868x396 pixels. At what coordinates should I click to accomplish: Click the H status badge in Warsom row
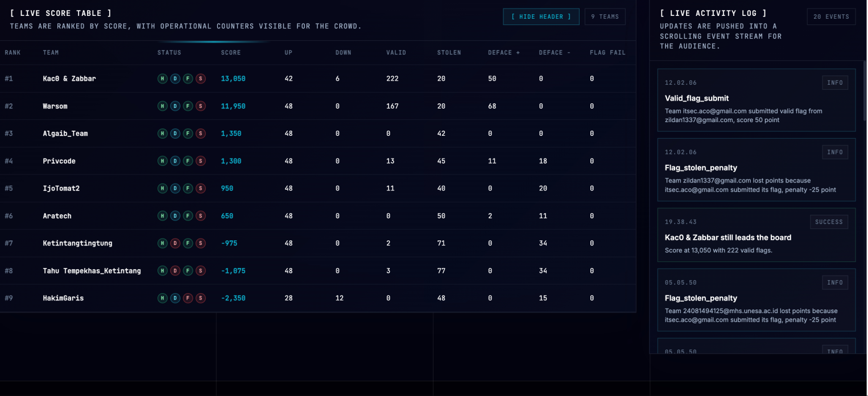click(163, 106)
